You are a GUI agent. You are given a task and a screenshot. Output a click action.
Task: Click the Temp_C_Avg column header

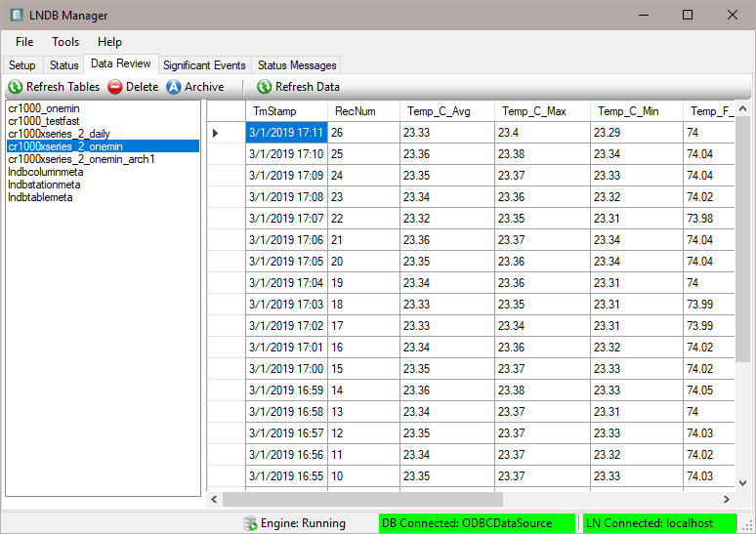447,111
